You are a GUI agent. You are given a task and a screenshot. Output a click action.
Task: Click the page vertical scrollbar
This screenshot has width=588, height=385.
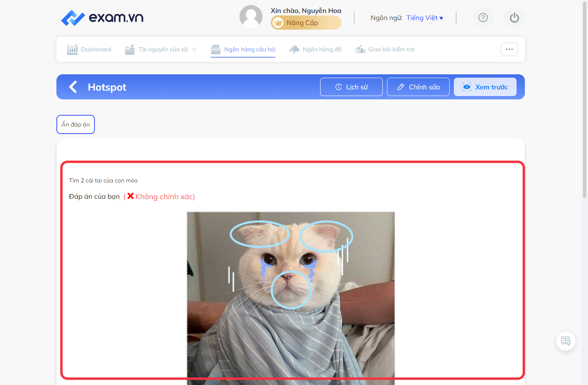(585, 99)
